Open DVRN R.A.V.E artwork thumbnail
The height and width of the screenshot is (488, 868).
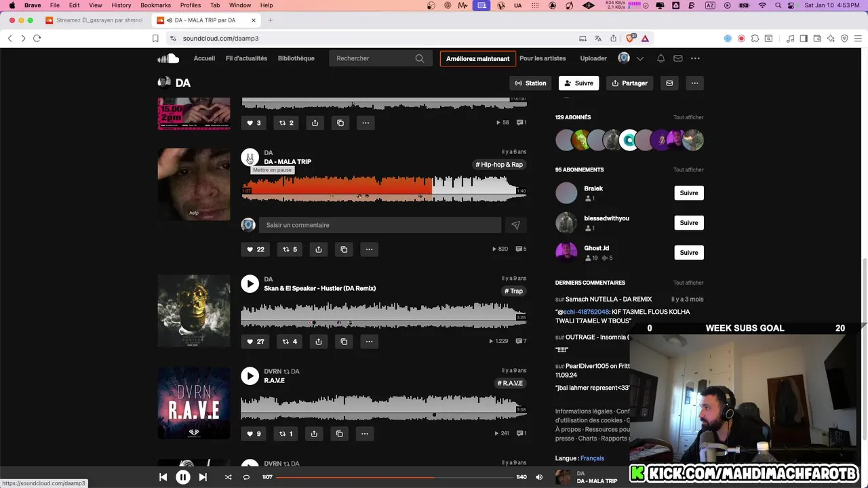point(194,403)
